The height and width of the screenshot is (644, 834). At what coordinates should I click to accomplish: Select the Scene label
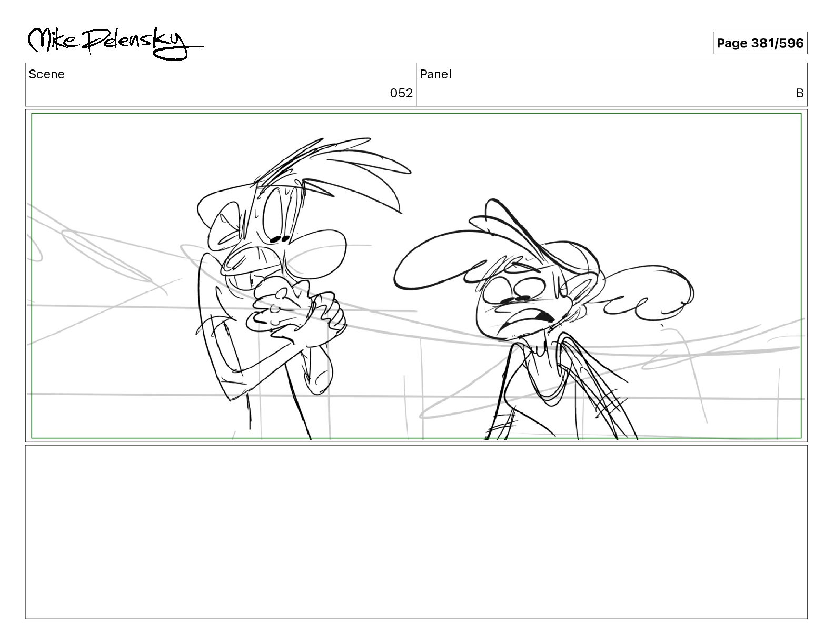(46, 74)
